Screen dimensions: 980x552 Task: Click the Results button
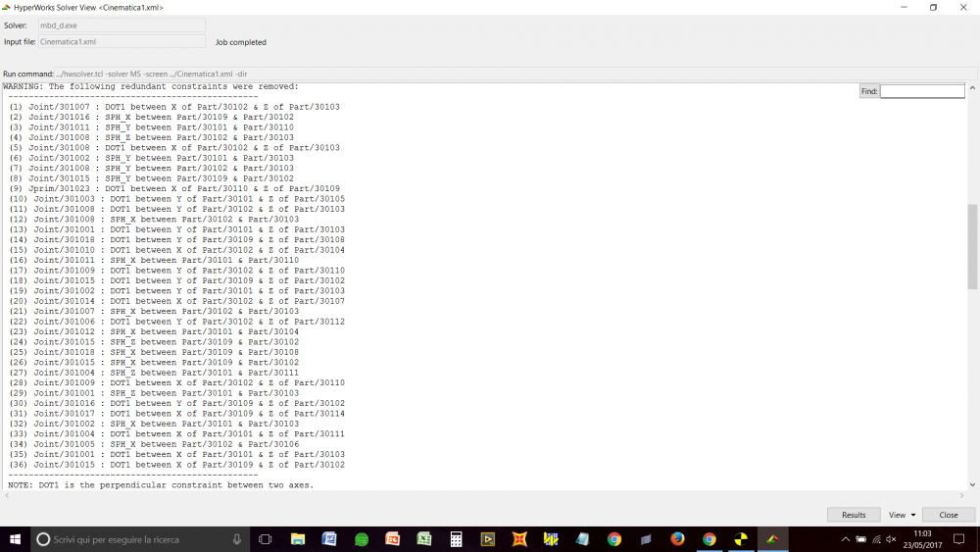(854, 515)
